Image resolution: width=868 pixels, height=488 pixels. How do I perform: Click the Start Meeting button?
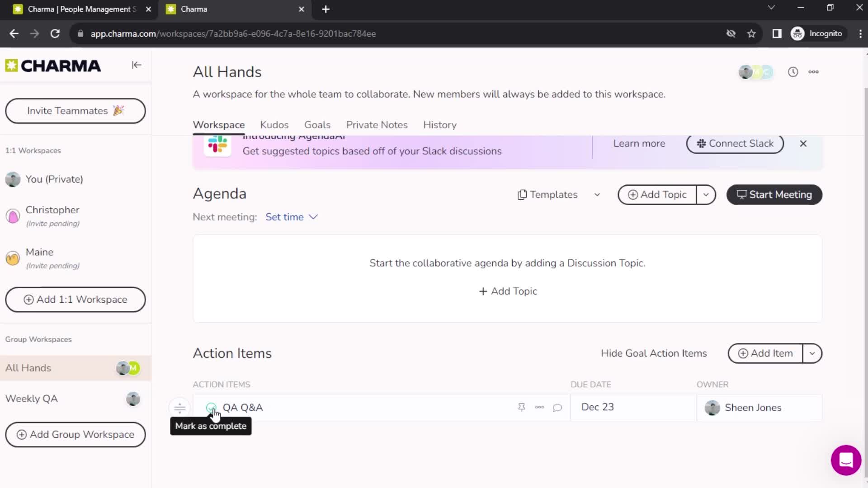click(x=774, y=195)
